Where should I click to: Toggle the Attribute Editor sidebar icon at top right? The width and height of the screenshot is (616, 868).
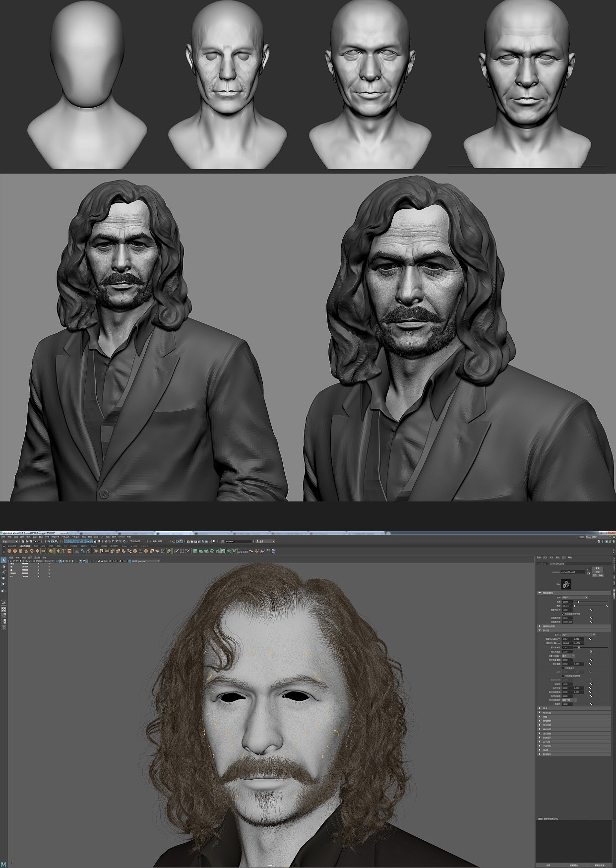click(606, 541)
